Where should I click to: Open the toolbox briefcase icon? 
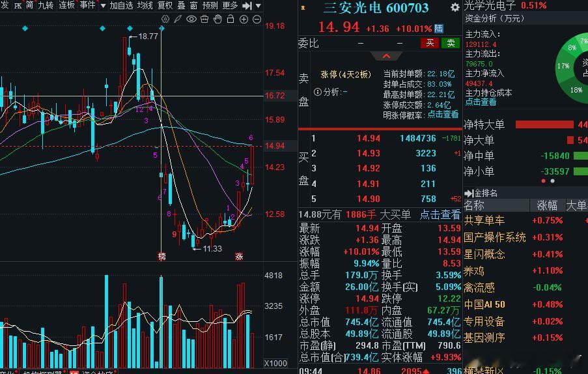click(204, 19)
